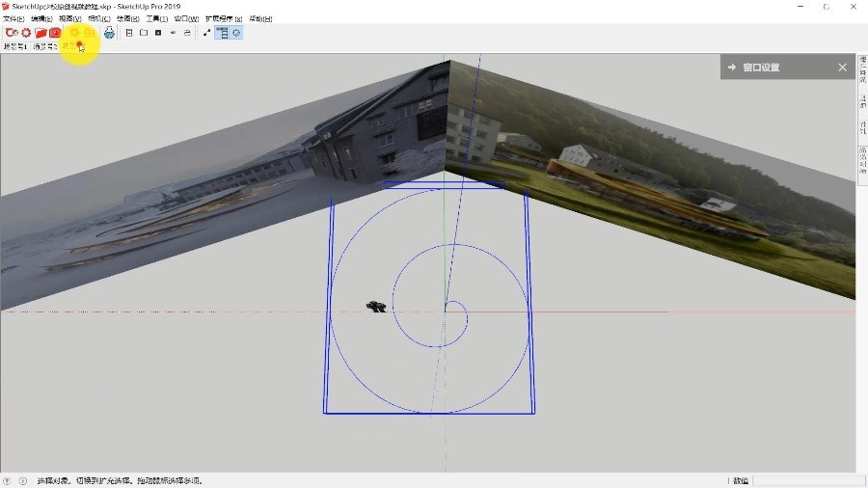Viewport: 868px width, 488px height.
Task: Open the 窗口(W) menu
Action: [x=186, y=19]
